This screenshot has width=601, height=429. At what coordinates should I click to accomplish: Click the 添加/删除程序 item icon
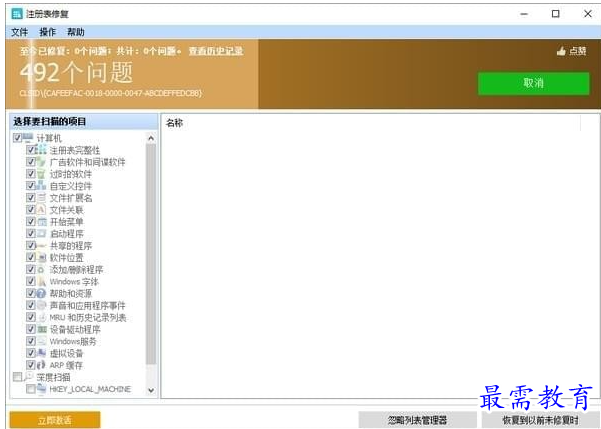41,269
